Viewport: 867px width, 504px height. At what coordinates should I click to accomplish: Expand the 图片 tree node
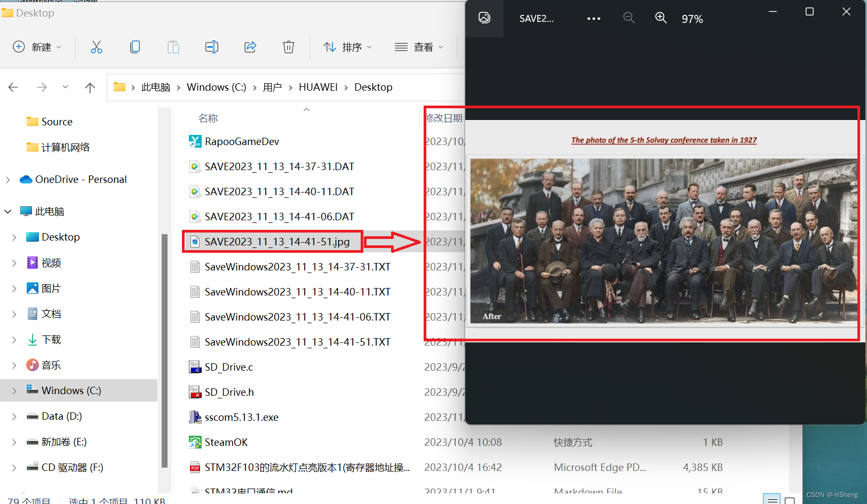tap(14, 289)
